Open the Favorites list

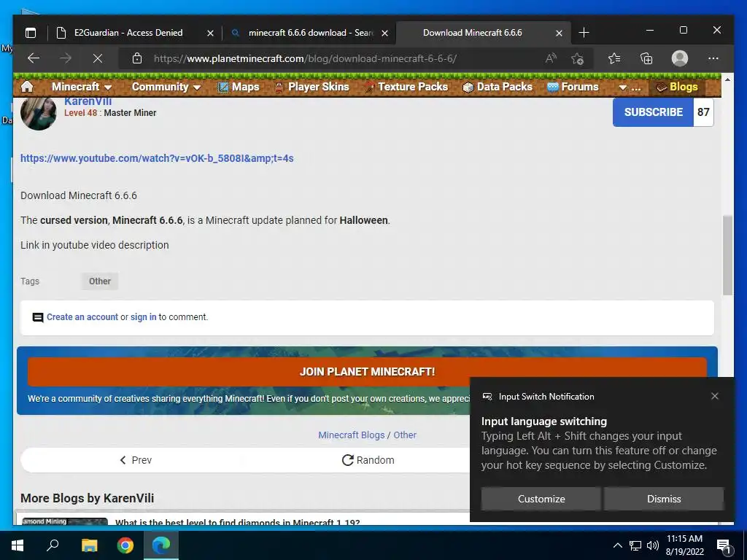pos(614,58)
